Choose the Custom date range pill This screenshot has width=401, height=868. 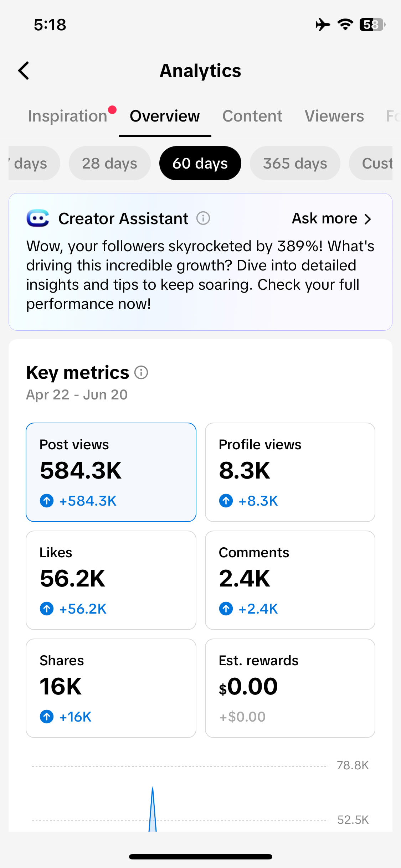371,163
